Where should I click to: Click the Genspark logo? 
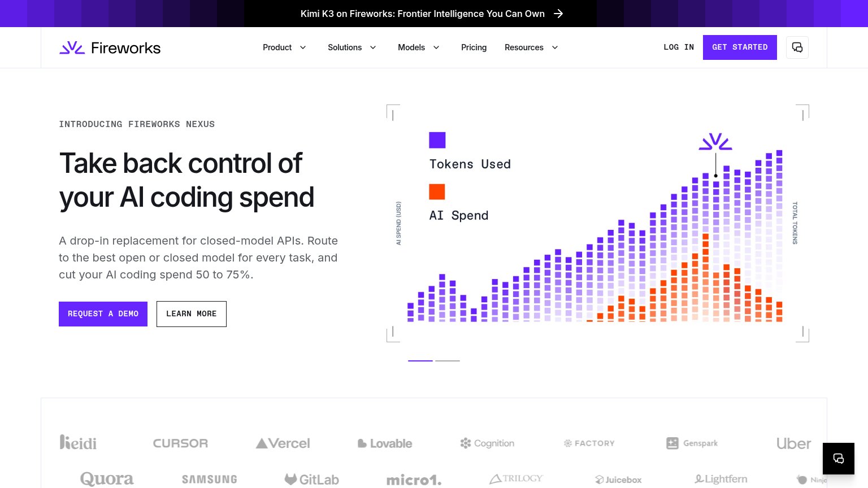coord(692,443)
